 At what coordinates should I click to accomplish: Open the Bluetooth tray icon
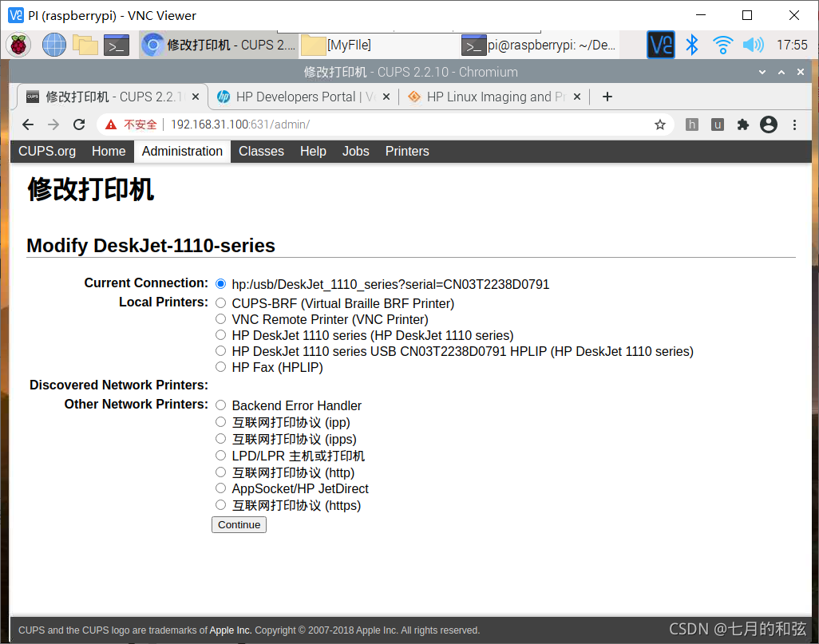point(692,45)
